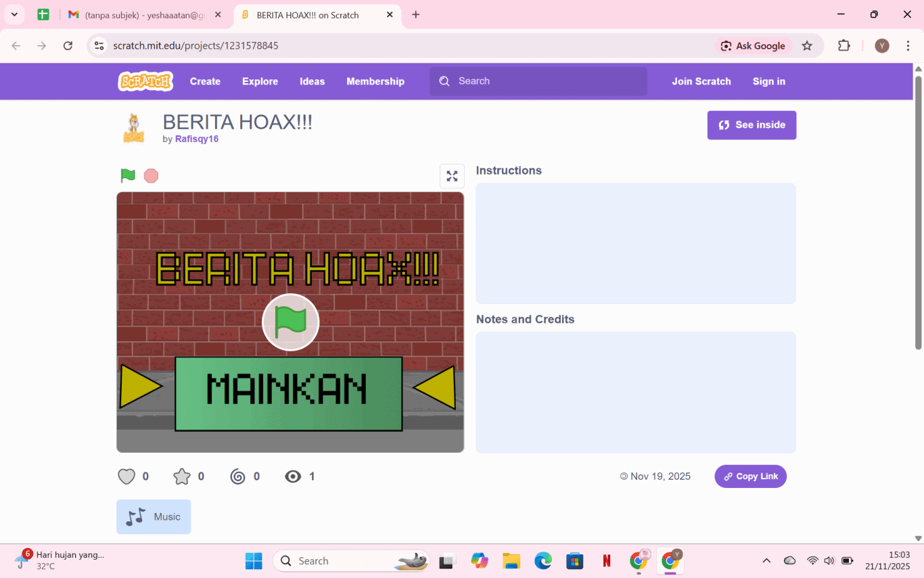Expand the system tray hidden icons chevron
Viewport: 924px width, 578px height.
pos(766,560)
